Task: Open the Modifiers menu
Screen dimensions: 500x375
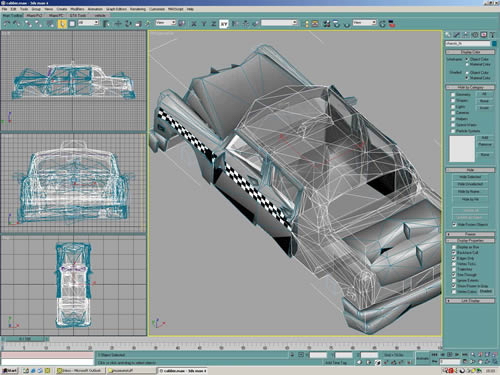Action: [77, 9]
